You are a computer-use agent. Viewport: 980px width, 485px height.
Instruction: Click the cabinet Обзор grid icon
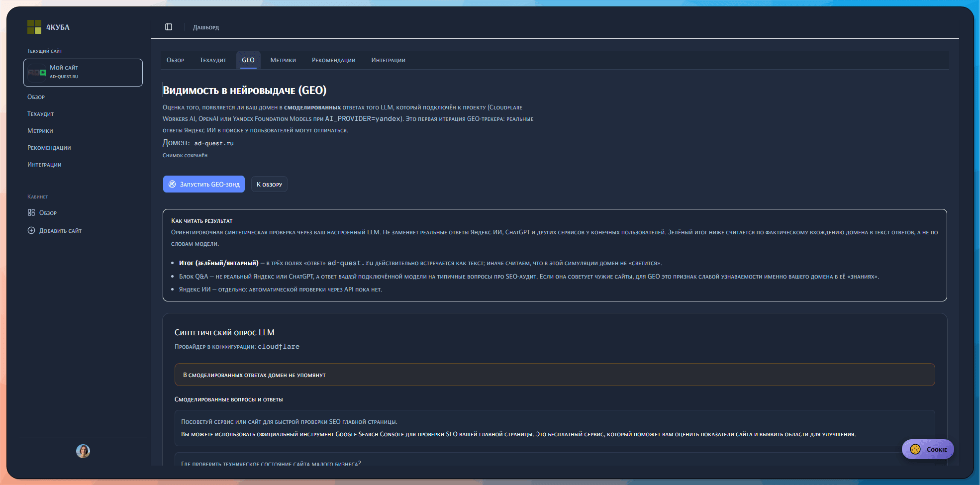[x=31, y=212]
